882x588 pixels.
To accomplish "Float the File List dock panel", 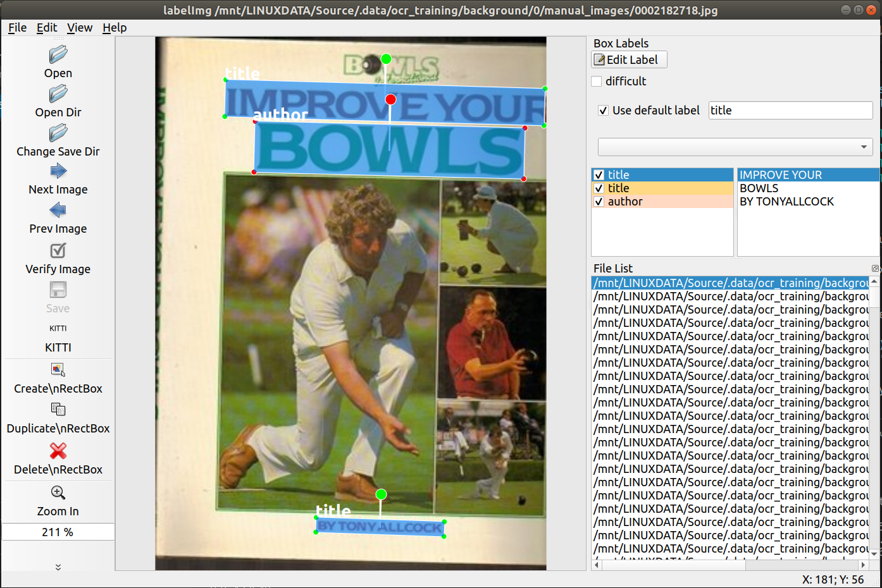I will point(875,268).
